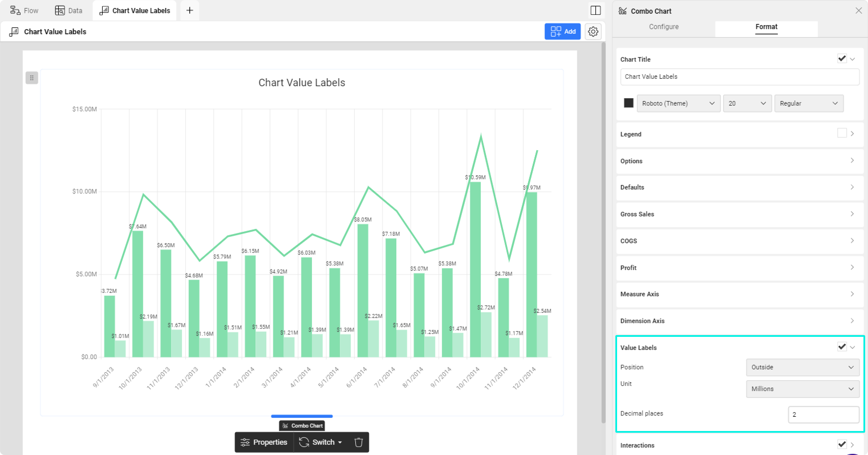Open Properties from the chart toolbar
The image size is (868, 455).
pos(264,442)
